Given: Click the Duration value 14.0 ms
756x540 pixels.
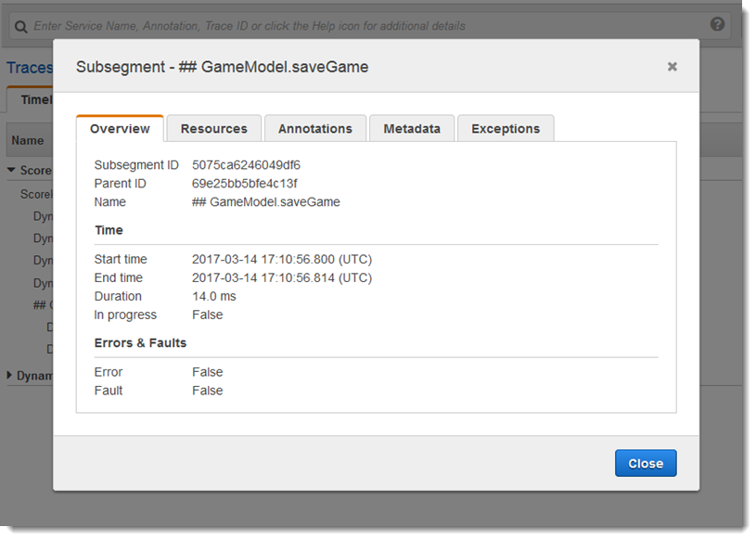Looking at the screenshot, I should (215, 296).
